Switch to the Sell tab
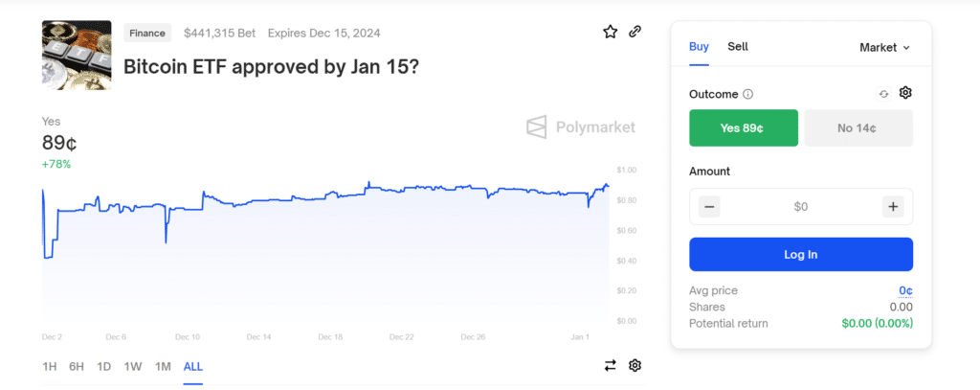 tap(738, 46)
